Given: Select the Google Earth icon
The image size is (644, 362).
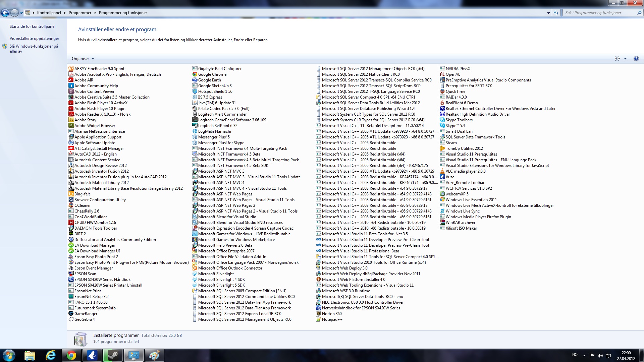Looking at the screenshot, I should pos(195,80).
